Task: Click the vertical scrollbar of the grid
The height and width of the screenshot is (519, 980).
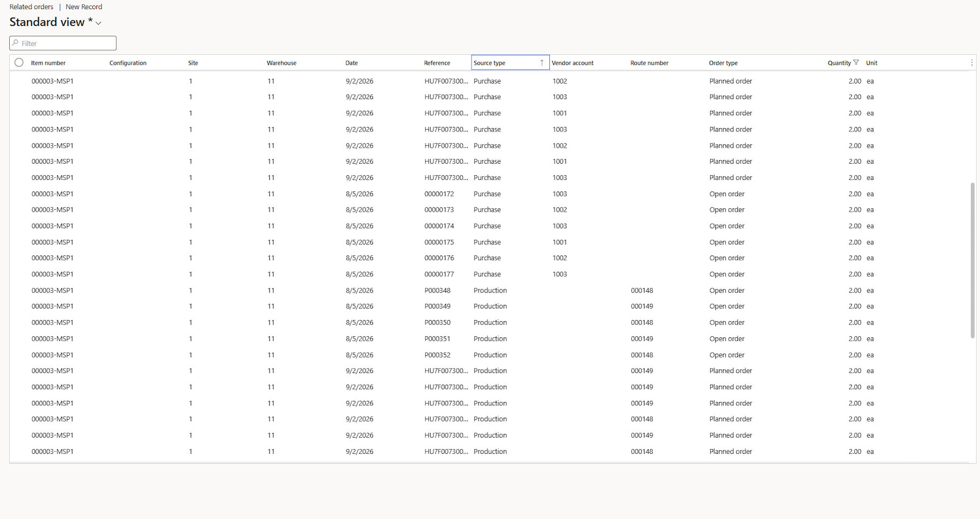Action: pyautogui.click(x=973, y=260)
